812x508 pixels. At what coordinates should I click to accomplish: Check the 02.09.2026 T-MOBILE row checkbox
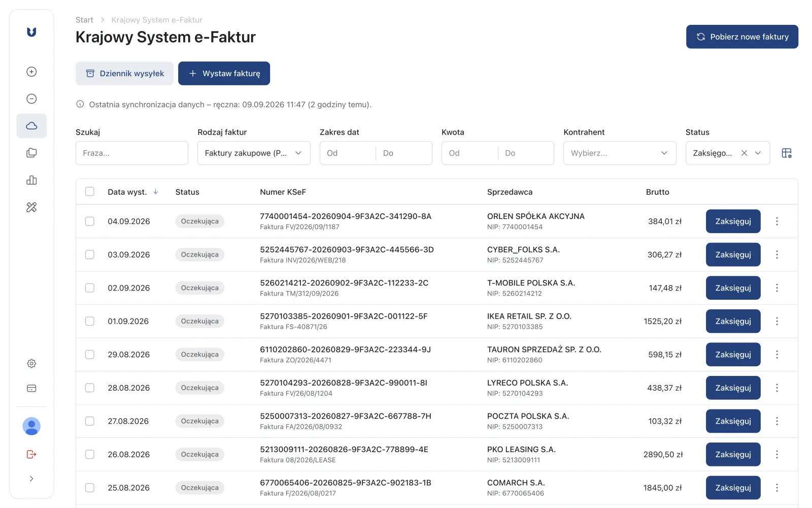point(90,288)
